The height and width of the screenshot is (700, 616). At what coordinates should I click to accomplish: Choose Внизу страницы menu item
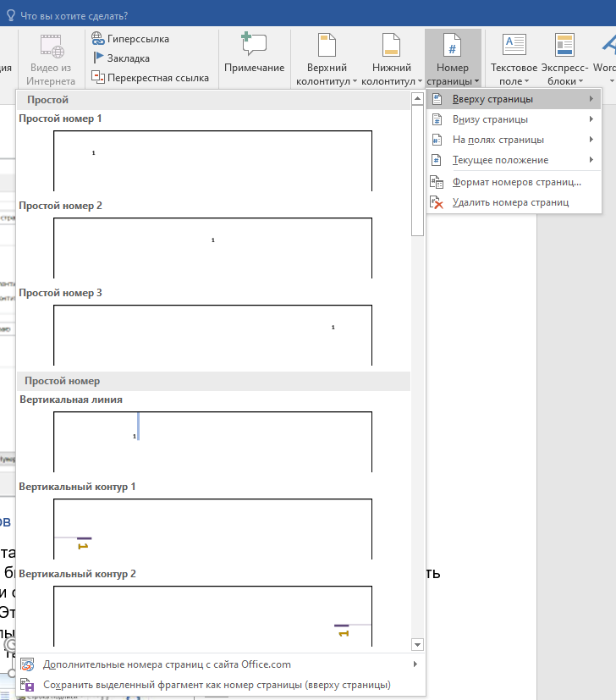514,119
